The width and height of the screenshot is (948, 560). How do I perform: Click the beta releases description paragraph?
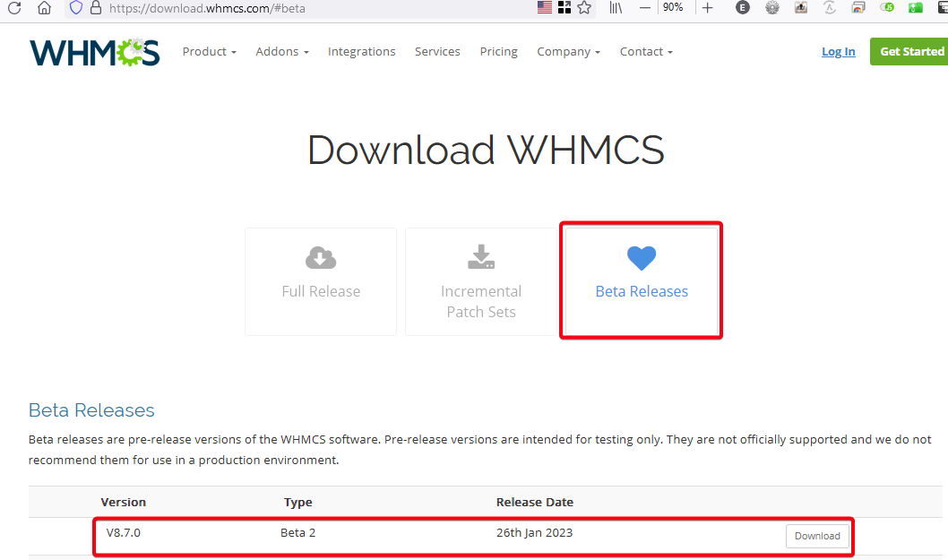[x=480, y=450]
